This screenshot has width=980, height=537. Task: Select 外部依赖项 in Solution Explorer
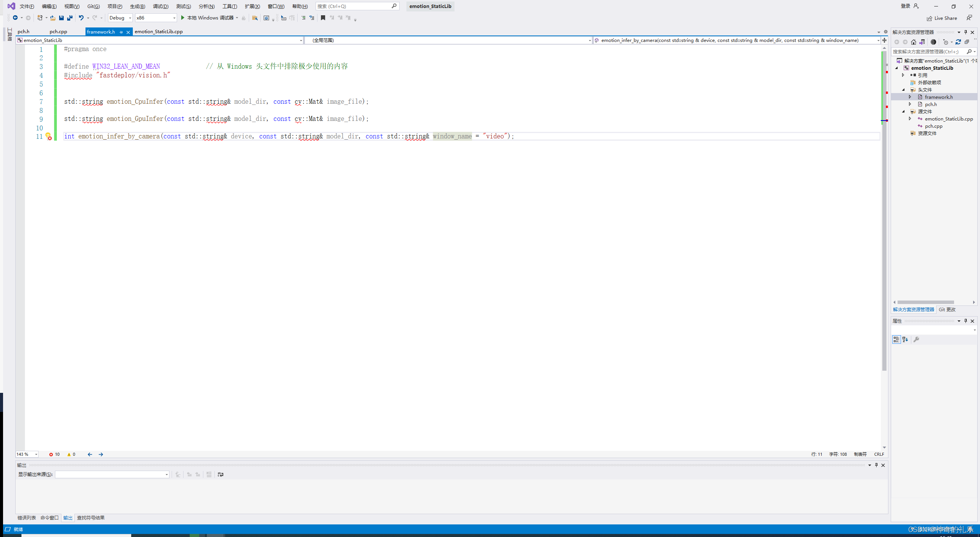coord(929,82)
